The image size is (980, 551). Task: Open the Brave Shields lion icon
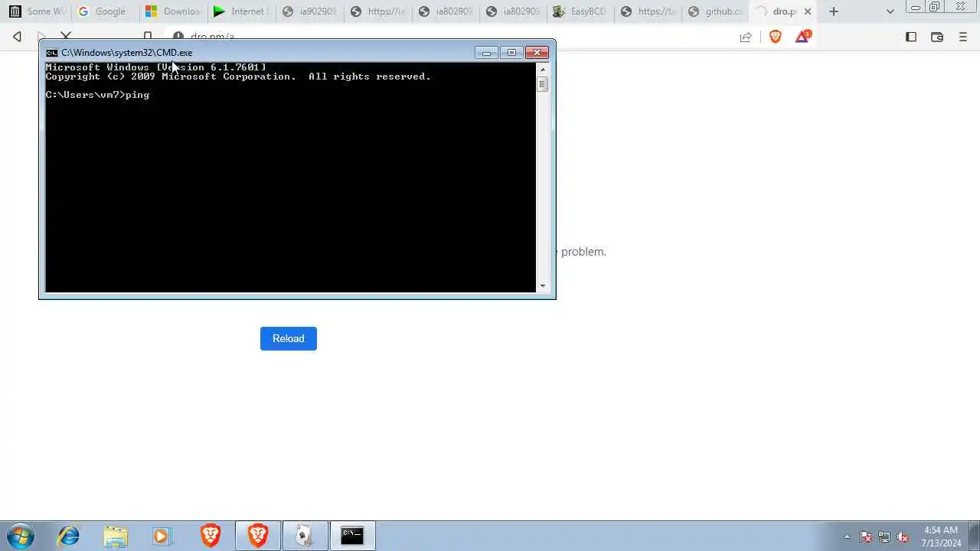pyautogui.click(x=776, y=37)
